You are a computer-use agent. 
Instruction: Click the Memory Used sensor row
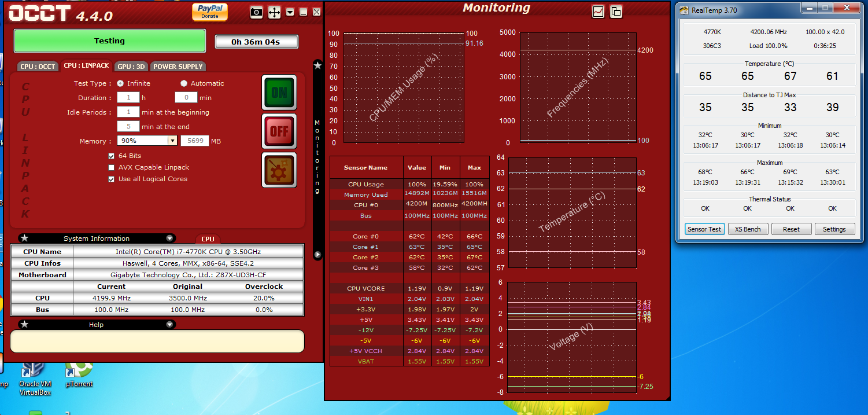point(409,194)
